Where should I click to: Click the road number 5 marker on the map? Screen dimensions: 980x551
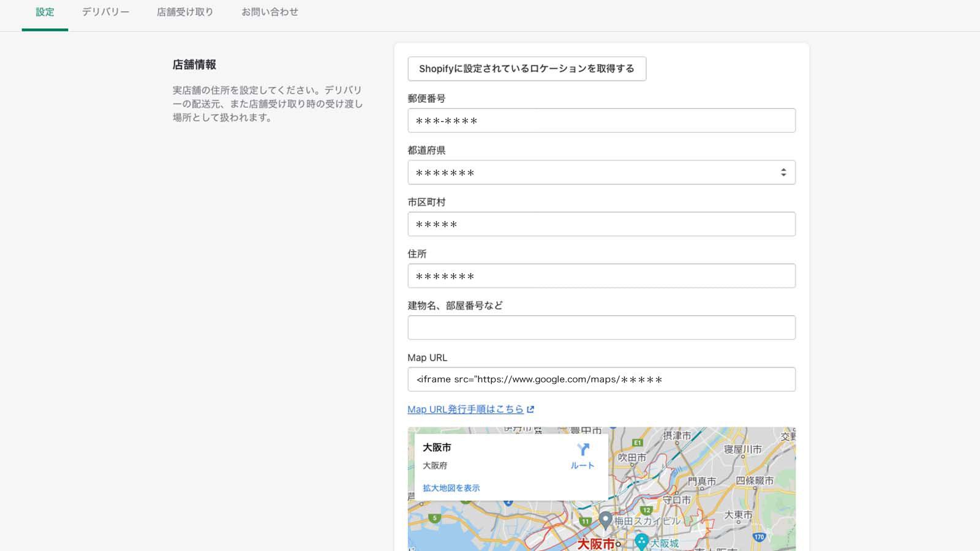click(x=434, y=518)
